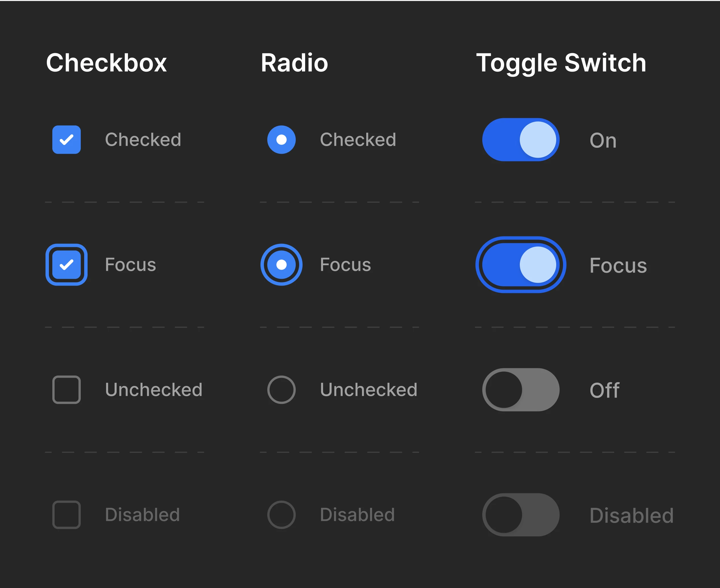Click the focused checkbox with blue outline
720x588 pixels.
[67, 265]
